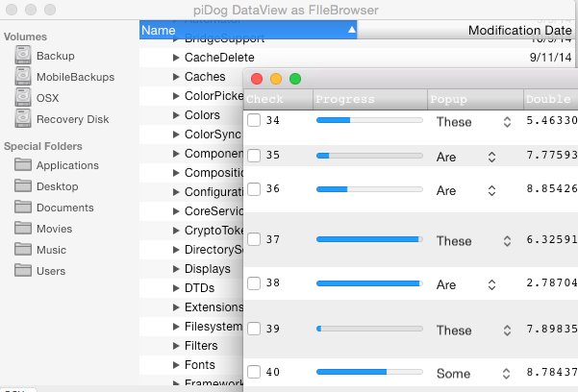
Task: Click the value 7.89835 in row 39
Action: pos(552,329)
